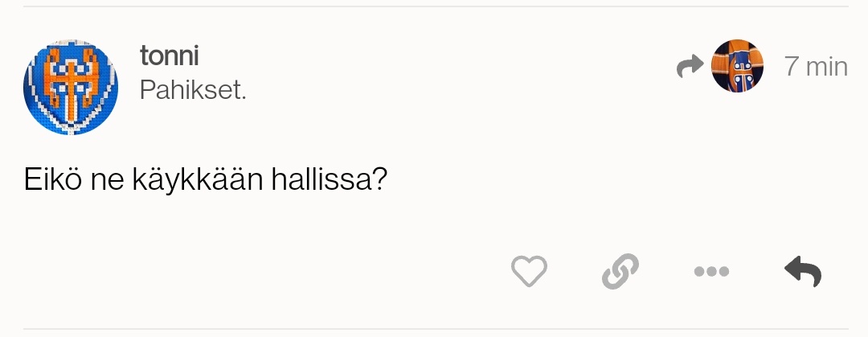The image size is (868, 337).
Task: Open the "7 min" post timestamp
Action: coord(816,67)
